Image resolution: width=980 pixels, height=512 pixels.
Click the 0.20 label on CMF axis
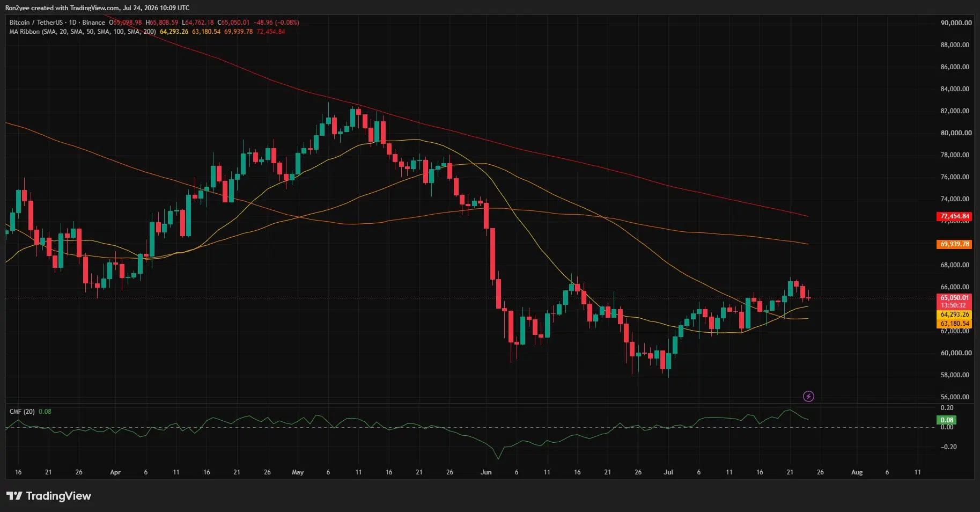pos(947,408)
